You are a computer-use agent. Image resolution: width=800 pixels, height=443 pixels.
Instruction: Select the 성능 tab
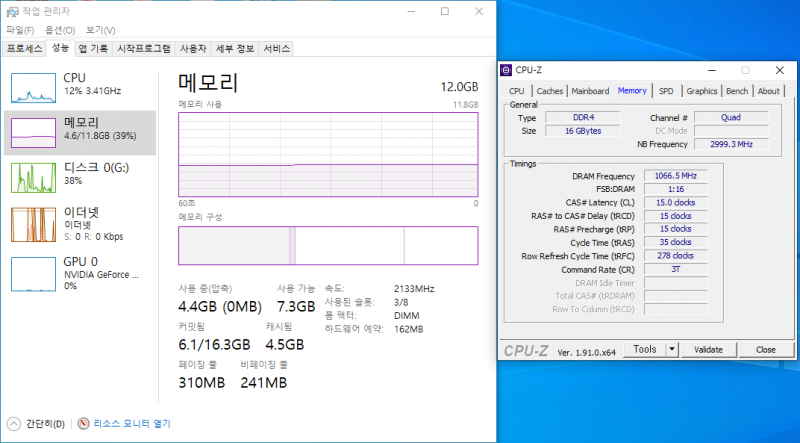60,48
